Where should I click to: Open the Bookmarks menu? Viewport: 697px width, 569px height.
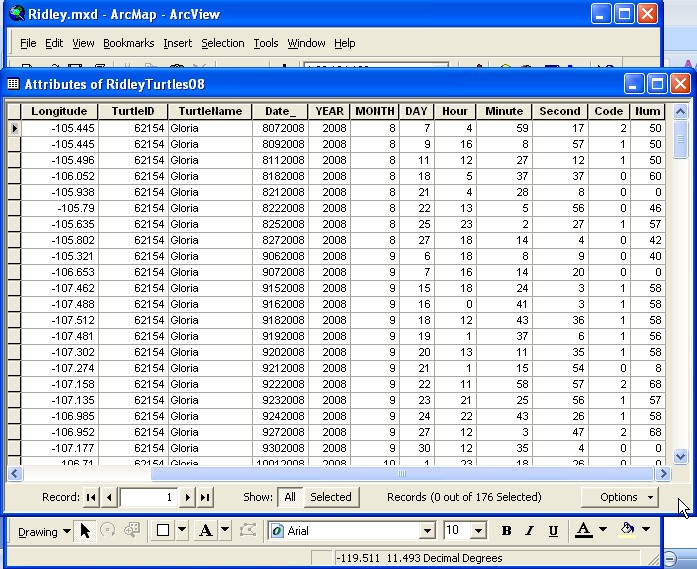(128, 43)
